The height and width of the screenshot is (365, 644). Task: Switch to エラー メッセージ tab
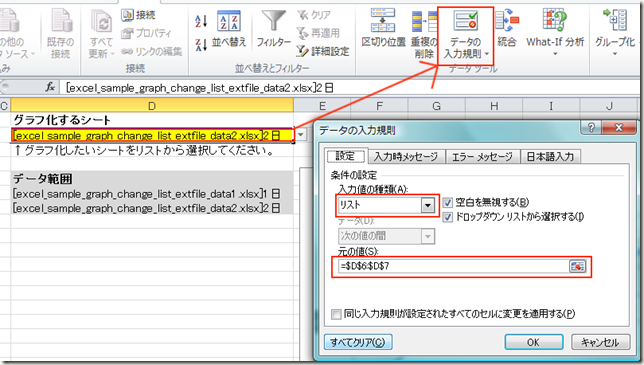click(x=482, y=156)
